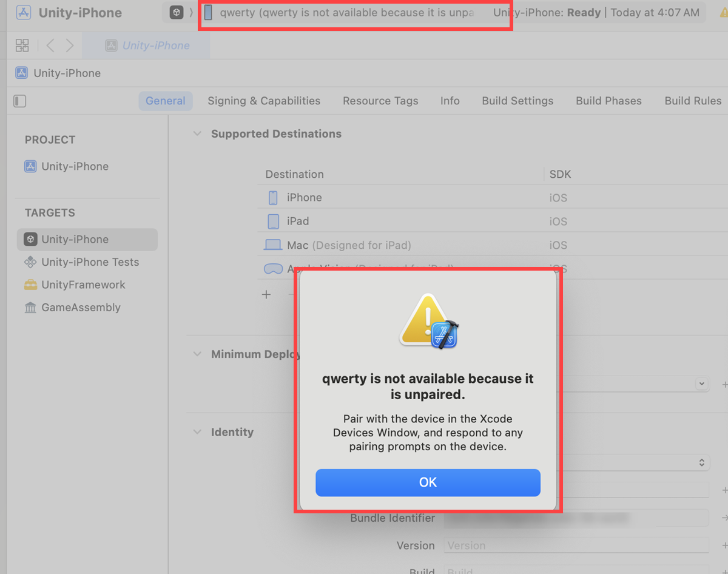Add a destination with the plus button

266,295
